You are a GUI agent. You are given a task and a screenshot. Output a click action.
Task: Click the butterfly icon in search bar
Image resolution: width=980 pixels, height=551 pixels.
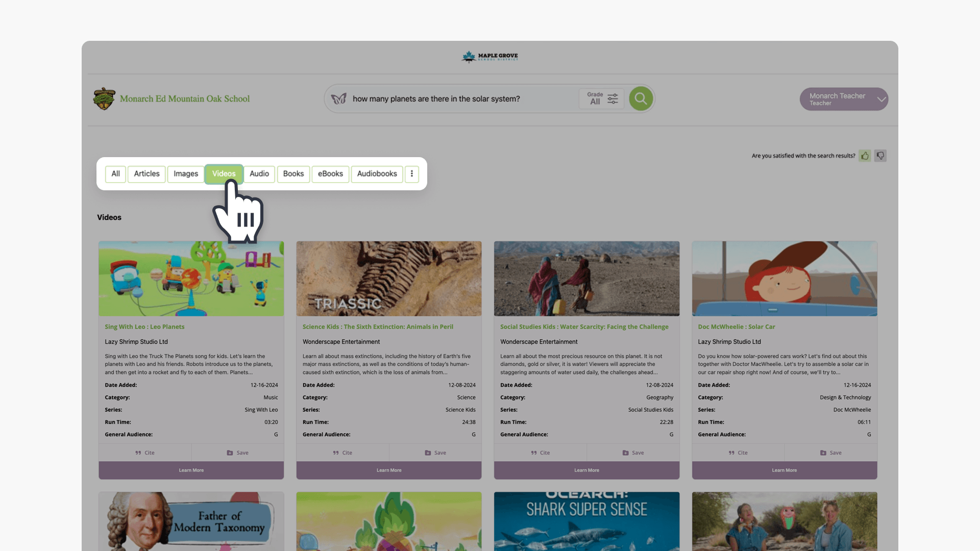[x=338, y=98]
